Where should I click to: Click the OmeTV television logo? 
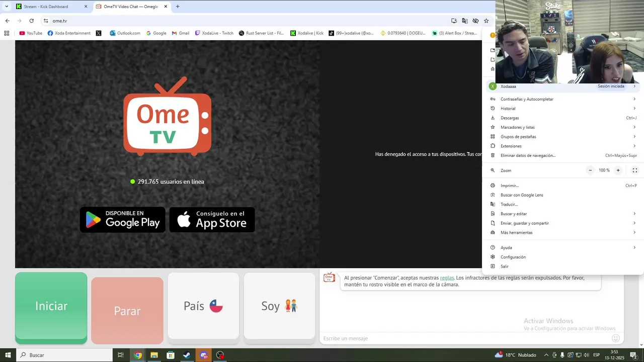[x=168, y=116]
